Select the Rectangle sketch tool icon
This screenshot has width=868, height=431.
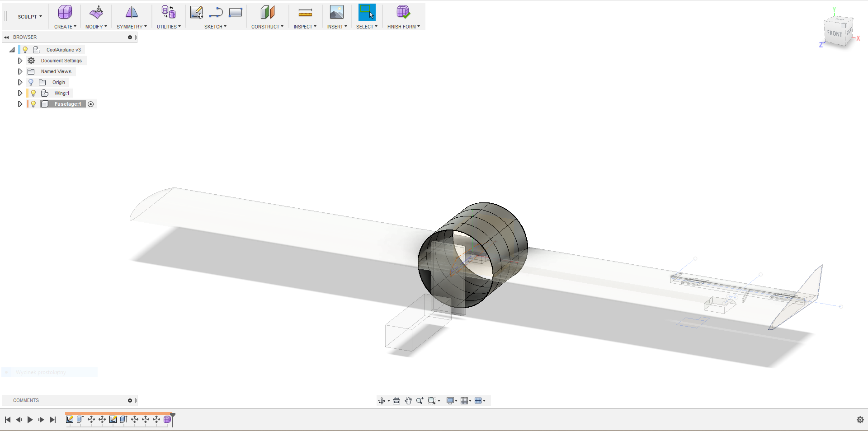point(236,12)
